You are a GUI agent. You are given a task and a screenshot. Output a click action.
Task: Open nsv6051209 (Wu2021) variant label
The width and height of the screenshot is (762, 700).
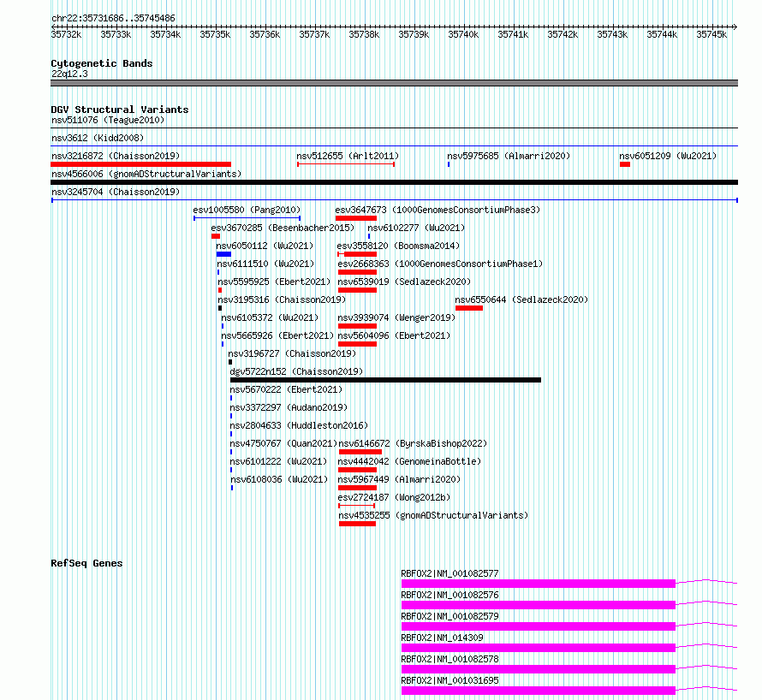pos(668,156)
